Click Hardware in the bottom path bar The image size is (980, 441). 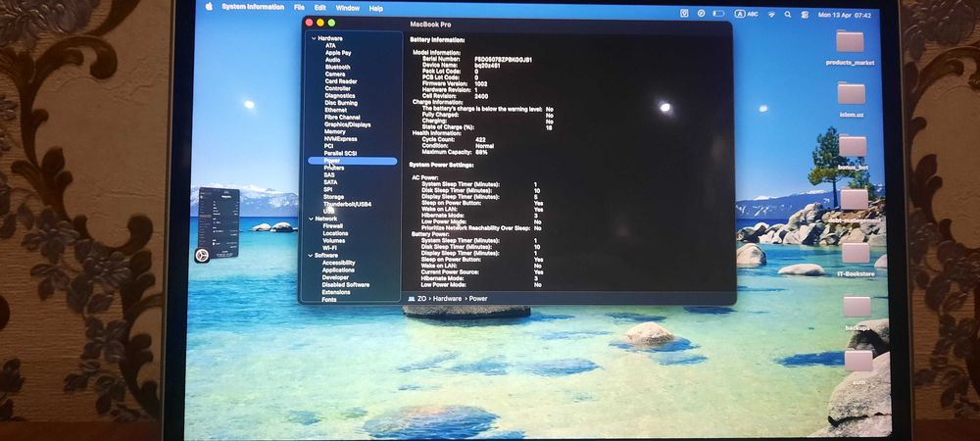[x=447, y=299]
